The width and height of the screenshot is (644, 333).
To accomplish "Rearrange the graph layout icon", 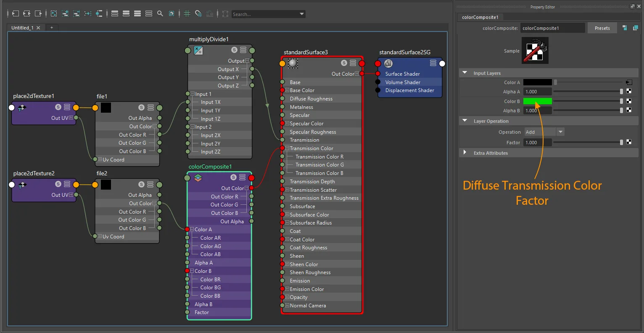I will (88, 14).
